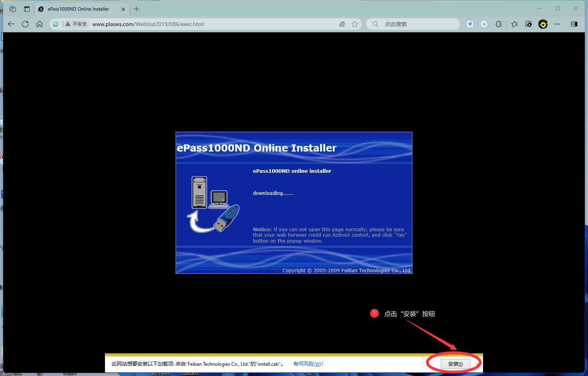The width and height of the screenshot is (588, 376).
Task: Maximize the browser window
Action: (558, 8)
